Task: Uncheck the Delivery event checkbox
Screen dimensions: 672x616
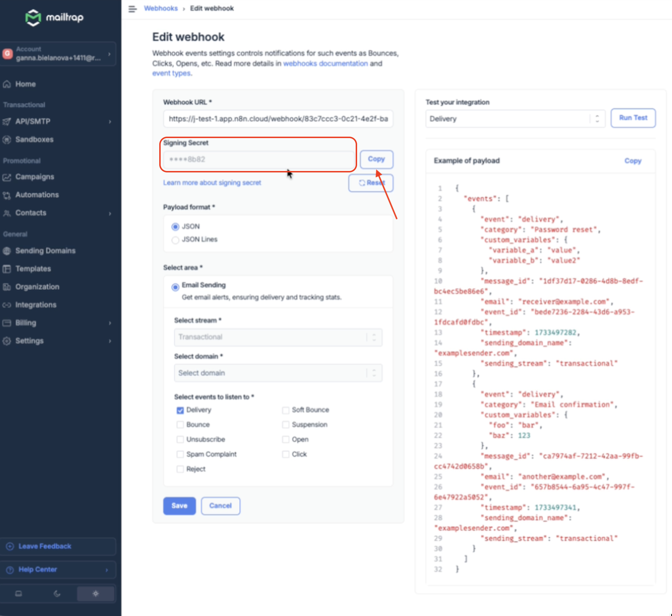Action: click(x=180, y=410)
